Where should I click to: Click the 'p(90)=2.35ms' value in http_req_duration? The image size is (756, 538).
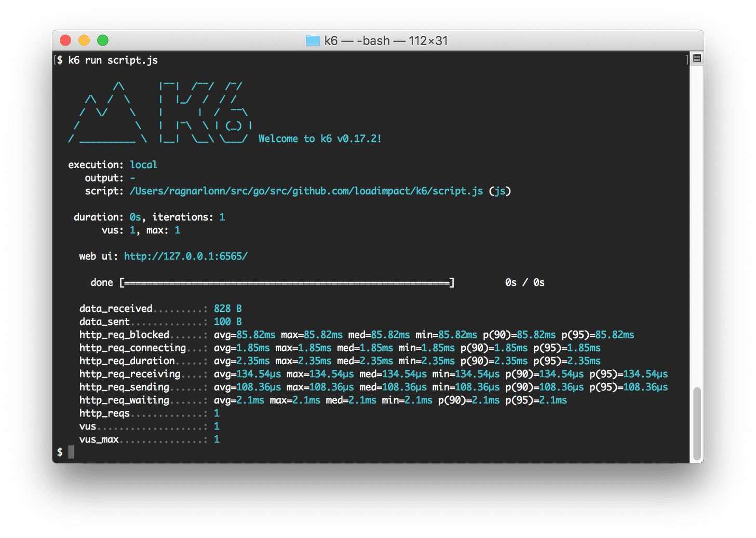(x=494, y=361)
